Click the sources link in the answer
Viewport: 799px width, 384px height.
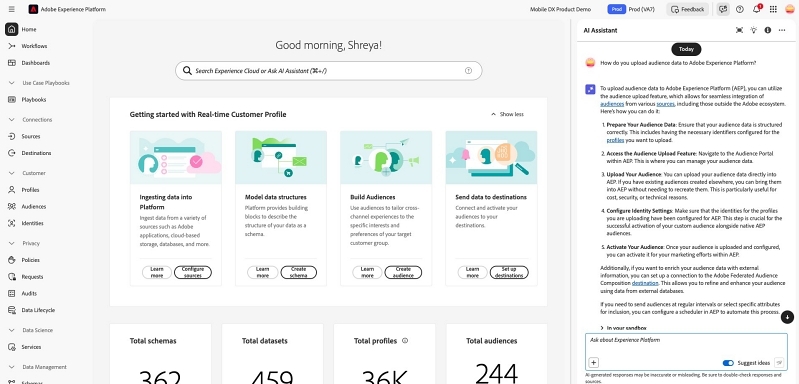click(x=665, y=103)
